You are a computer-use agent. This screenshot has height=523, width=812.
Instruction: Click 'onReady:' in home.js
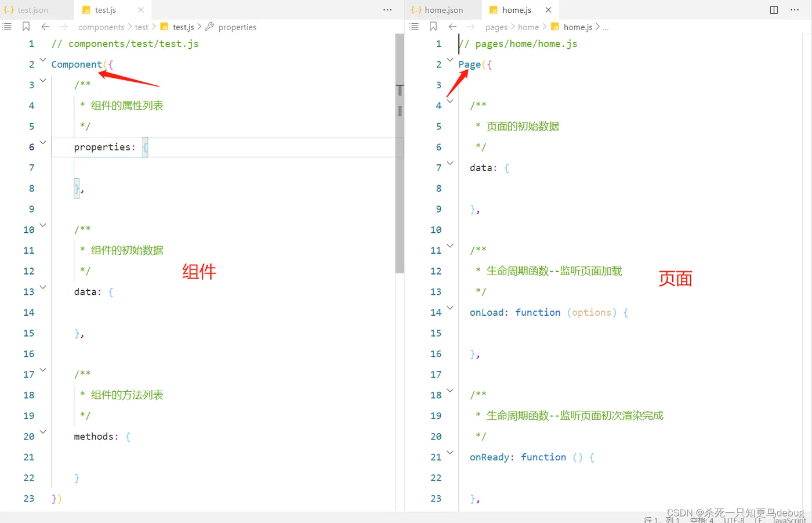pyautogui.click(x=492, y=457)
